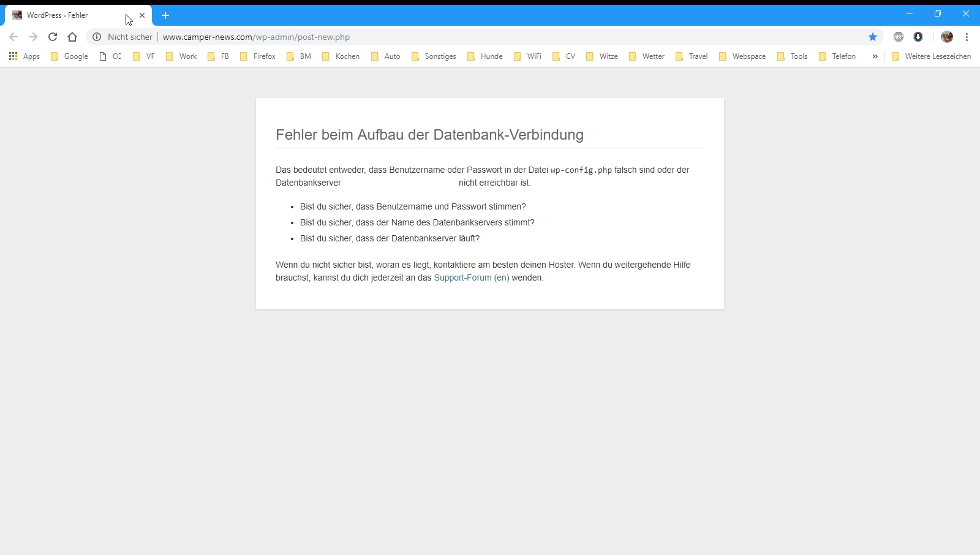
Task: Open the Webspace bookmark folder
Action: tap(742, 56)
